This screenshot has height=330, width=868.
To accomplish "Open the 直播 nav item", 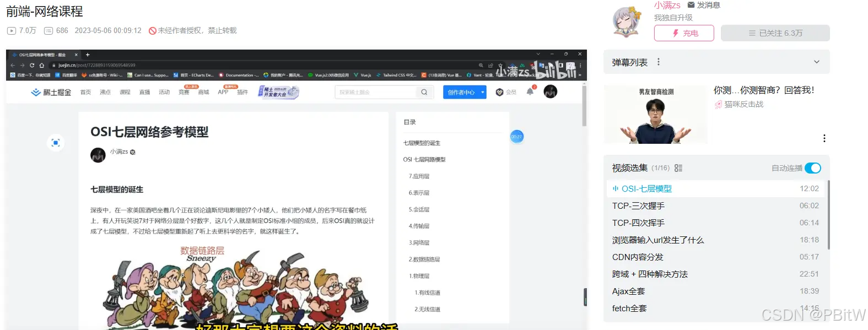I will (145, 92).
